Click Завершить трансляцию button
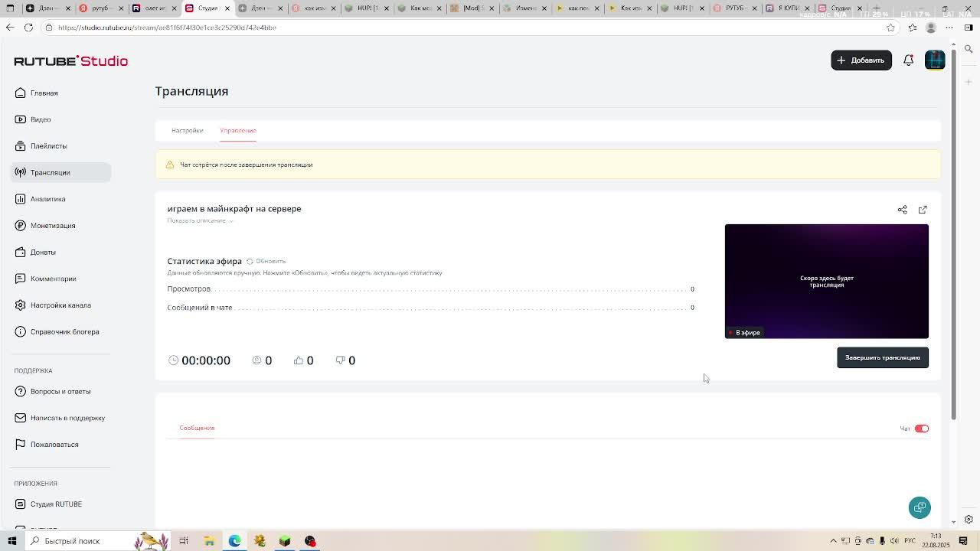 coord(883,357)
